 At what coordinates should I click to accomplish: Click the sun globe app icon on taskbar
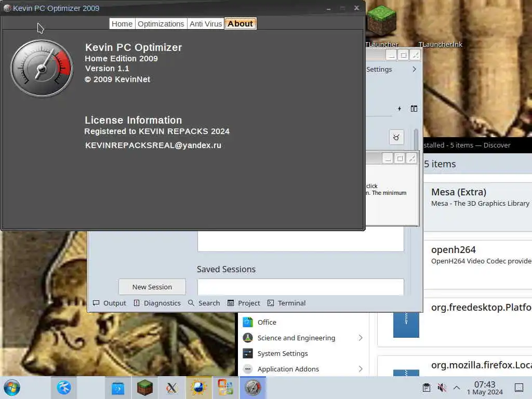coord(198,388)
